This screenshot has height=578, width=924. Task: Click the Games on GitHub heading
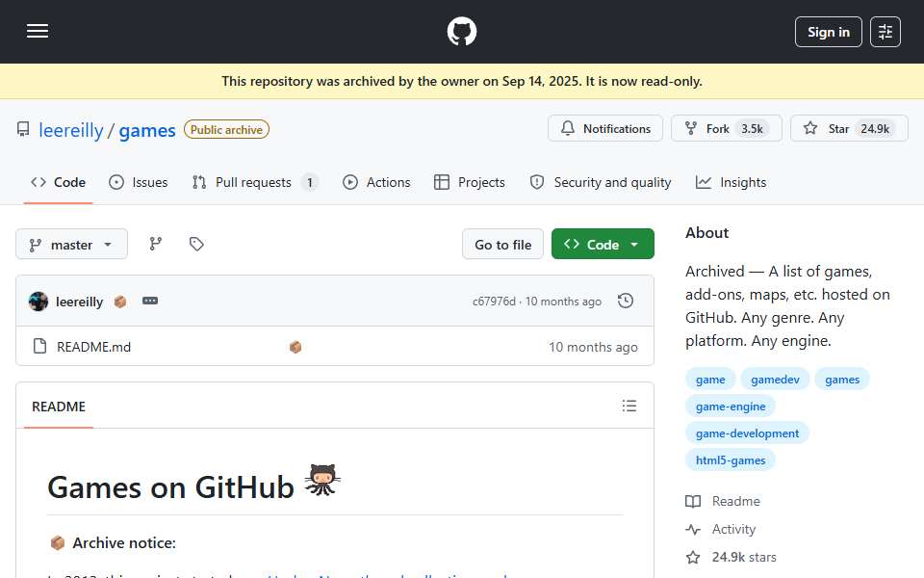click(x=171, y=487)
